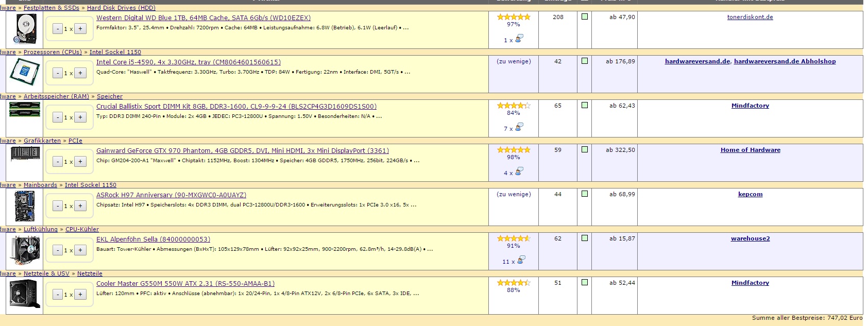
Task: Open the Gainward GTX 970 graphics card thumbnail
Action: (x=25, y=153)
